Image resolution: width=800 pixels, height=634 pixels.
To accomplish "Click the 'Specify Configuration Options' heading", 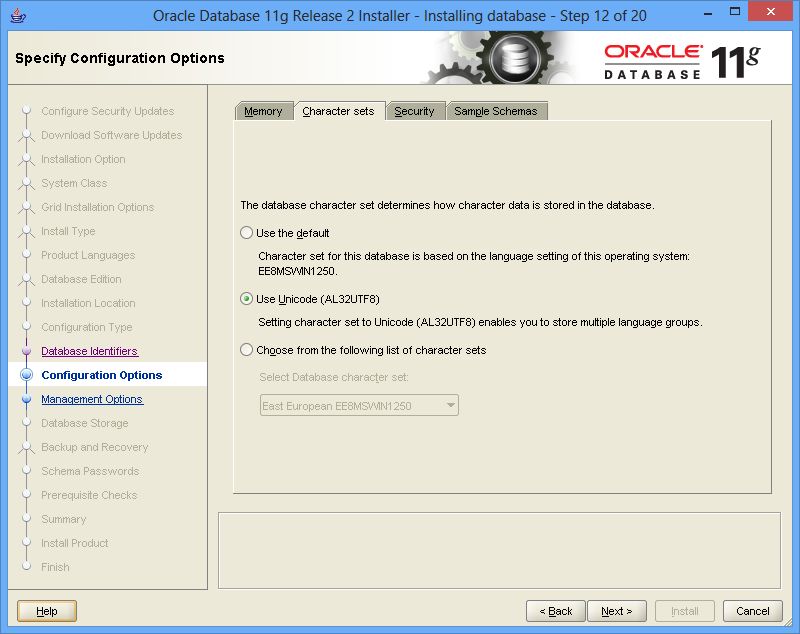I will coord(120,58).
